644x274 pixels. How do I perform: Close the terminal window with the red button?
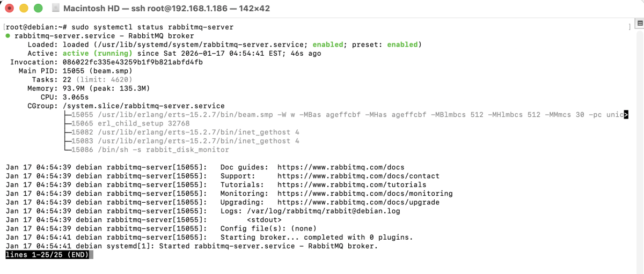pyautogui.click(x=10, y=9)
